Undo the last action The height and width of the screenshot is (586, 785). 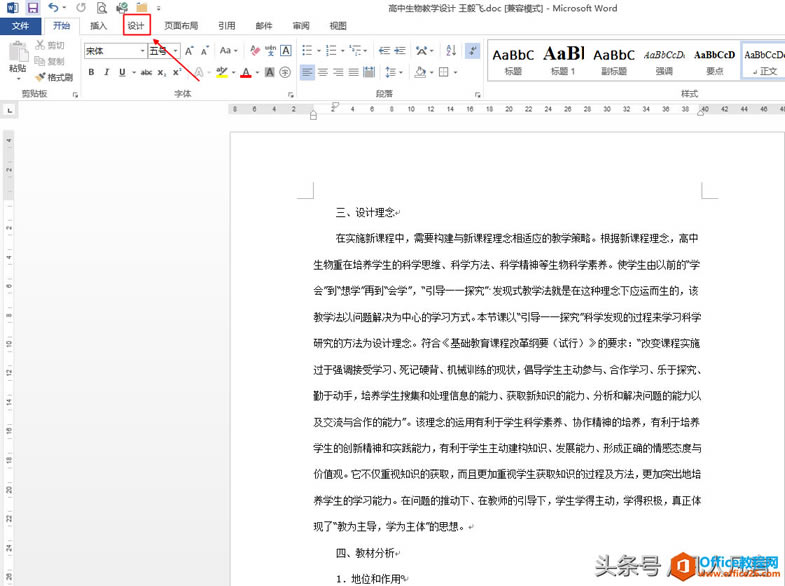pos(53,8)
